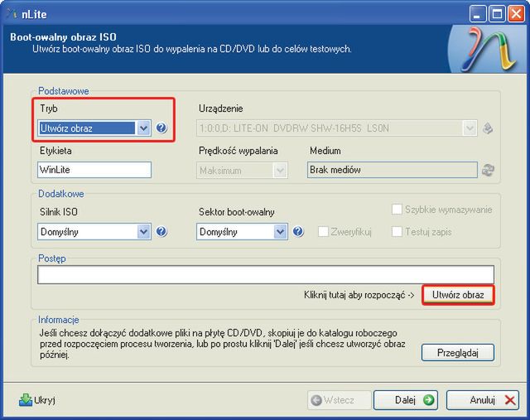Click the Medium field showing Brak mediów
Viewport: 530px width, 420px height.
click(392, 170)
